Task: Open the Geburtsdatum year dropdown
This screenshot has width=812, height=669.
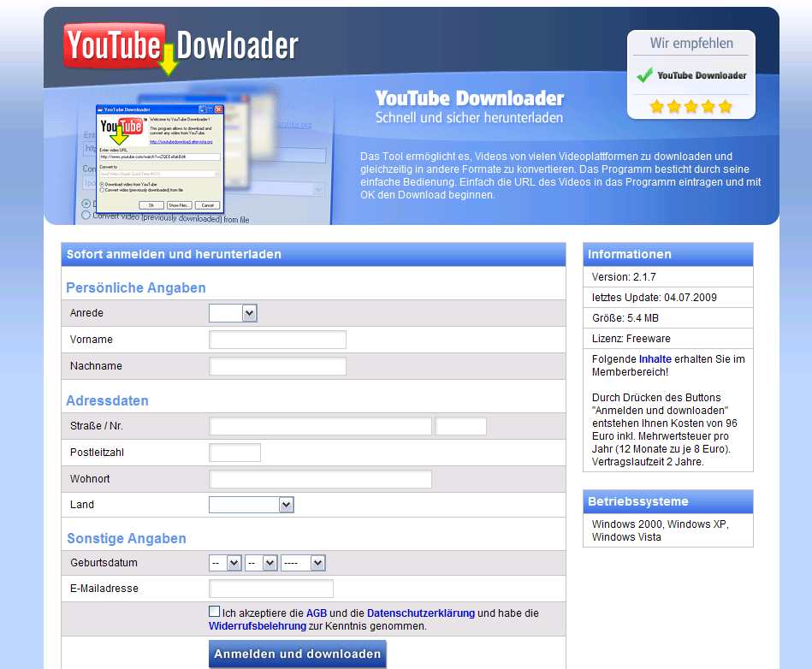Action: pyautogui.click(x=303, y=563)
